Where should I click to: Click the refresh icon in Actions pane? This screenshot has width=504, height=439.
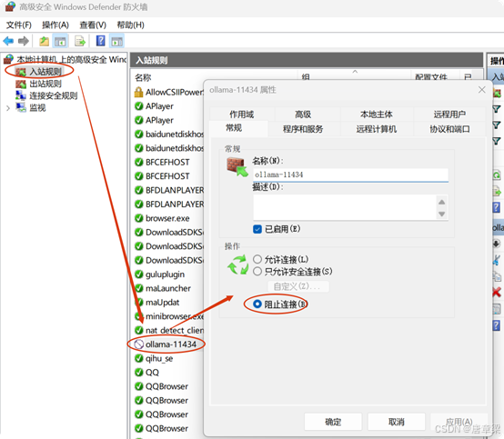tap(497, 175)
